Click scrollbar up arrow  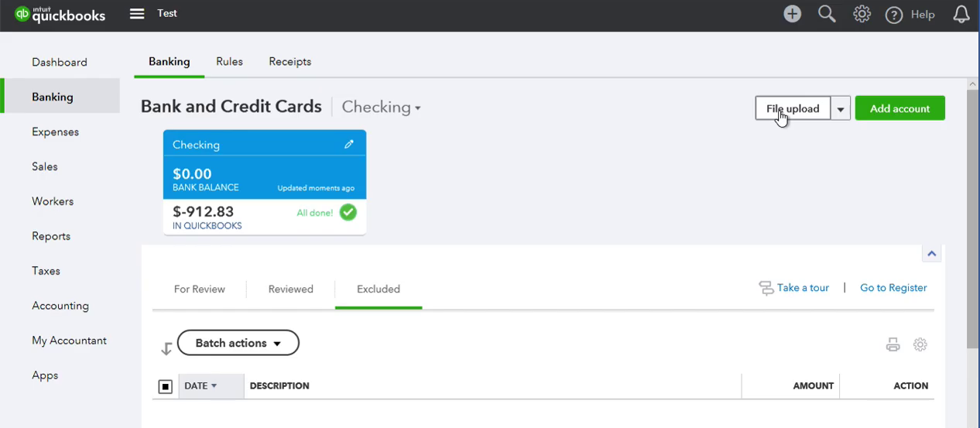point(973,84)
